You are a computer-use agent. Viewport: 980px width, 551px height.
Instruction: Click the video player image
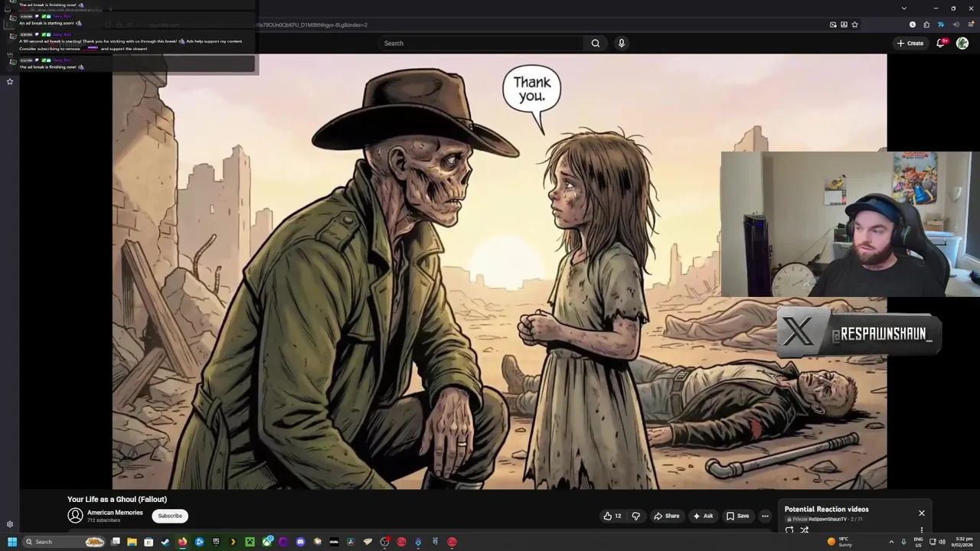click(499, 271)
